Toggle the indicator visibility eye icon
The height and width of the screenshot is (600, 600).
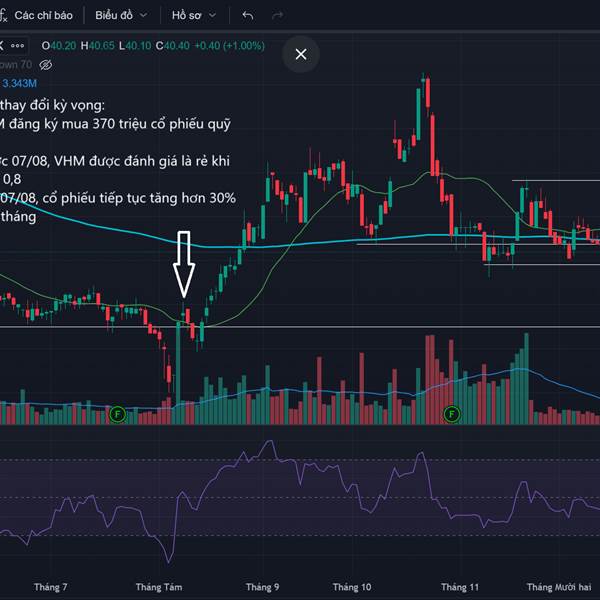pos(46,65)
